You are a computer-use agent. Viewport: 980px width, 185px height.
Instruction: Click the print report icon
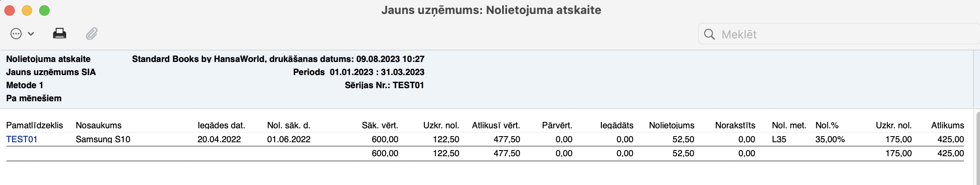pos(60,34)
